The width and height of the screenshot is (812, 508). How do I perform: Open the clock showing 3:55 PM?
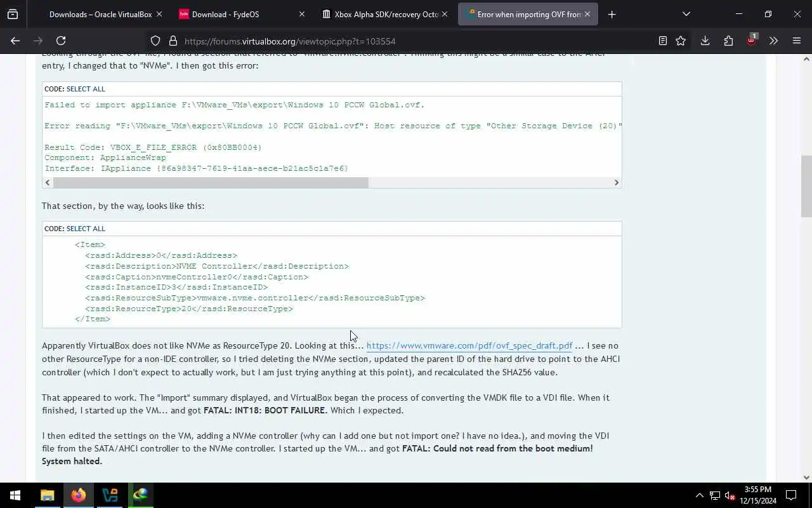click(x=757, y=495)
